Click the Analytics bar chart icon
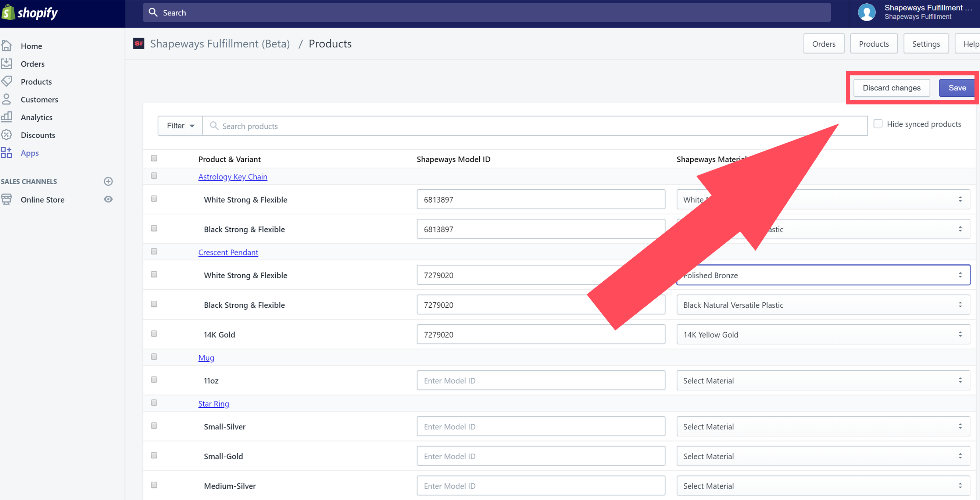This screenshot has height=500, width=980. 7,117
